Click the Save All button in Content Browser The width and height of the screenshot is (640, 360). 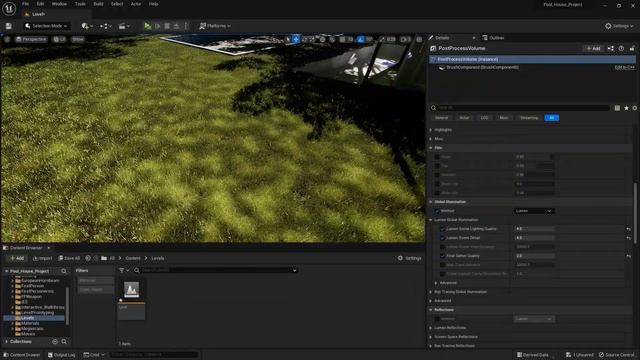(69, 258)
